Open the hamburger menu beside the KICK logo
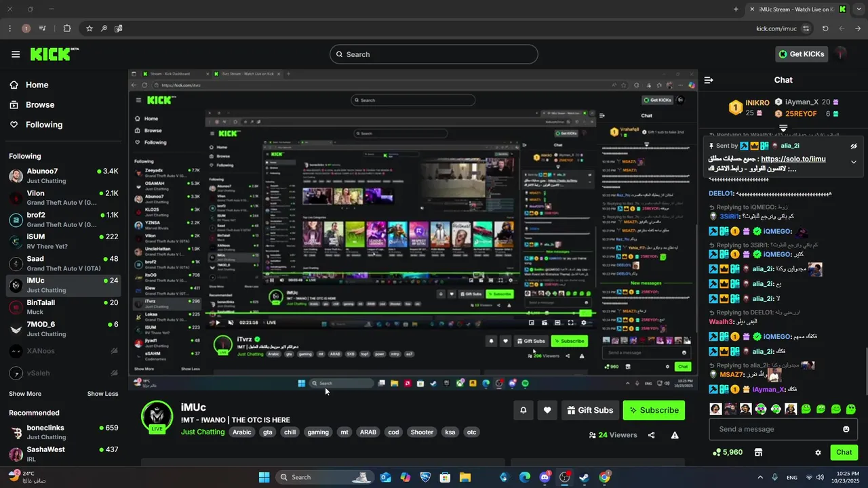 coord(16,54)
